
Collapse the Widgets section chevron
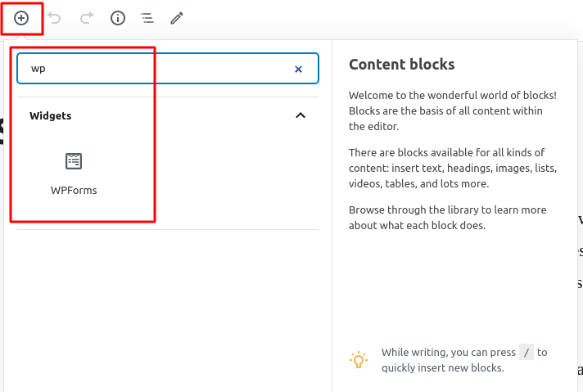click(301, 115)
